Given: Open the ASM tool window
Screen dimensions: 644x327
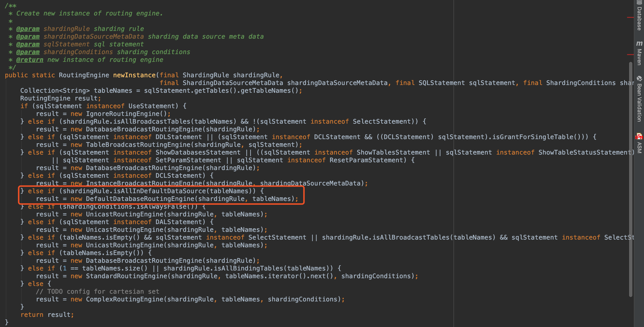Looking at the screenshot, I should click(x=639, y=144).
